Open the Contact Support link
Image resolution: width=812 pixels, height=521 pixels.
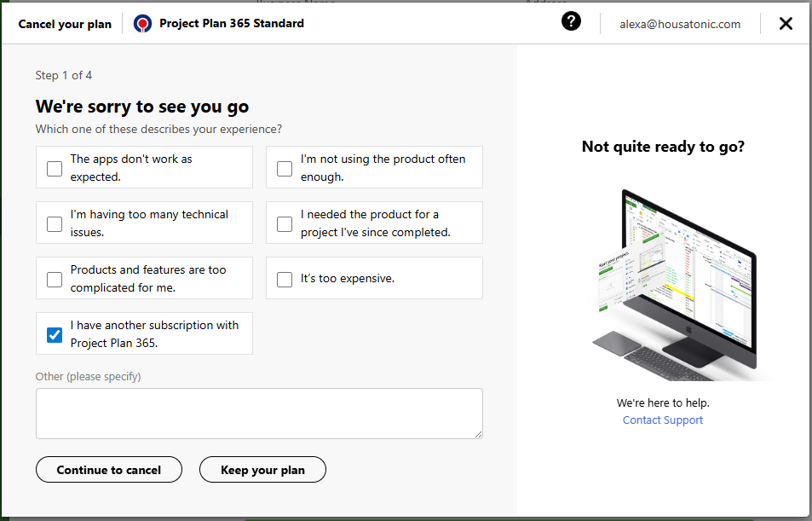663,420
